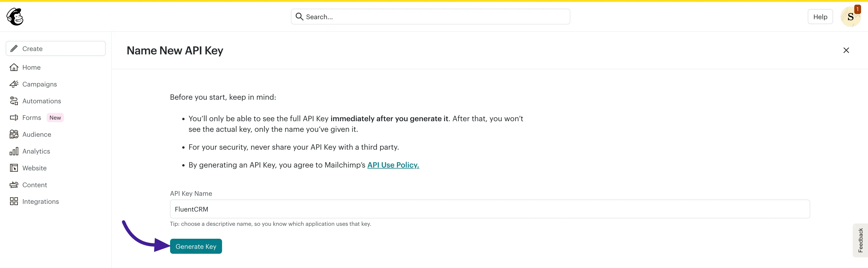Click the 'Before you start, keep in mind:' text
868x268 pixels.
click(x=223, y=97)
